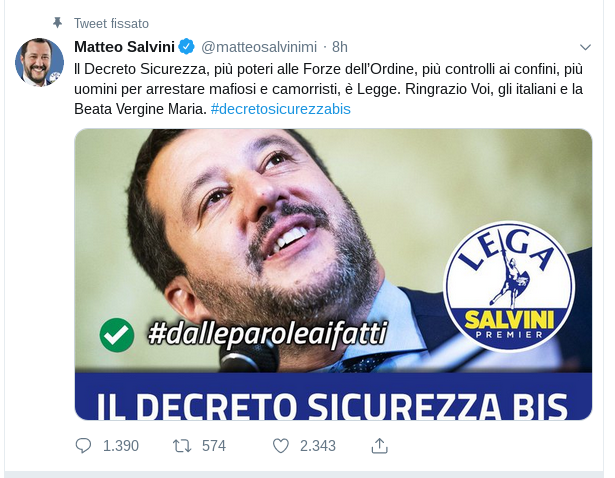Expand the tweet options chevron menu
Image resolution: width=615 pixels, height=478 pixels.
[x=585, y=47]
